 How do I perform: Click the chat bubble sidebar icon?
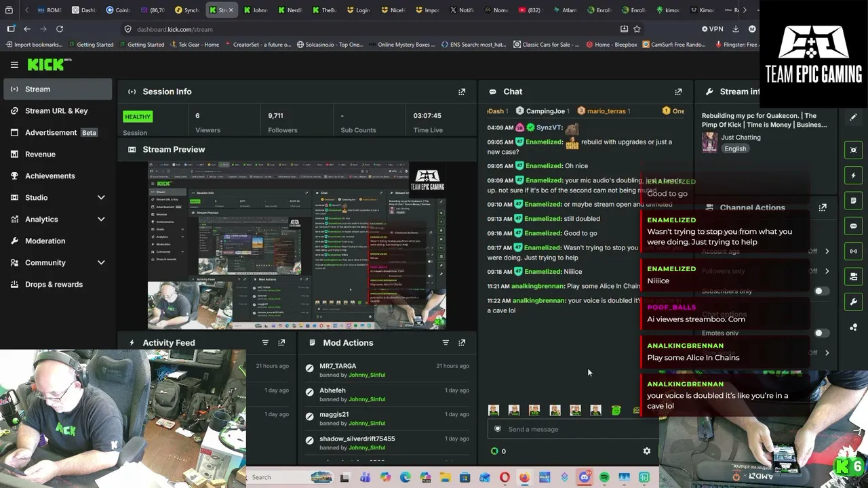853,226
